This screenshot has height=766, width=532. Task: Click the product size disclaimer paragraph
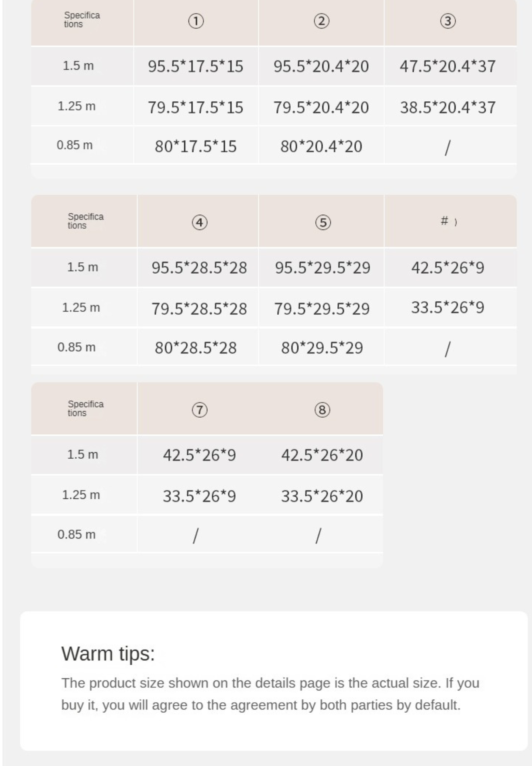270,694
